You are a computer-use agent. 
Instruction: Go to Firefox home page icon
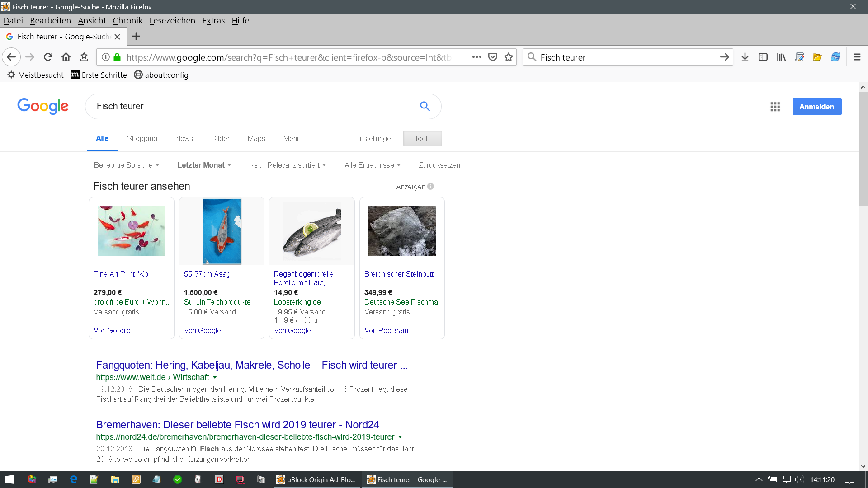click(x=66, y=57)
